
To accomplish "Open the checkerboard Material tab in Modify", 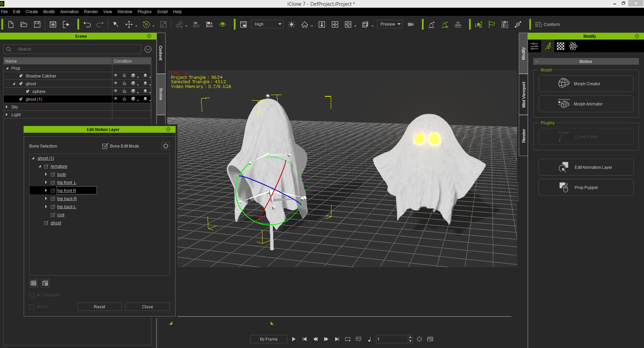I will 561,46.
